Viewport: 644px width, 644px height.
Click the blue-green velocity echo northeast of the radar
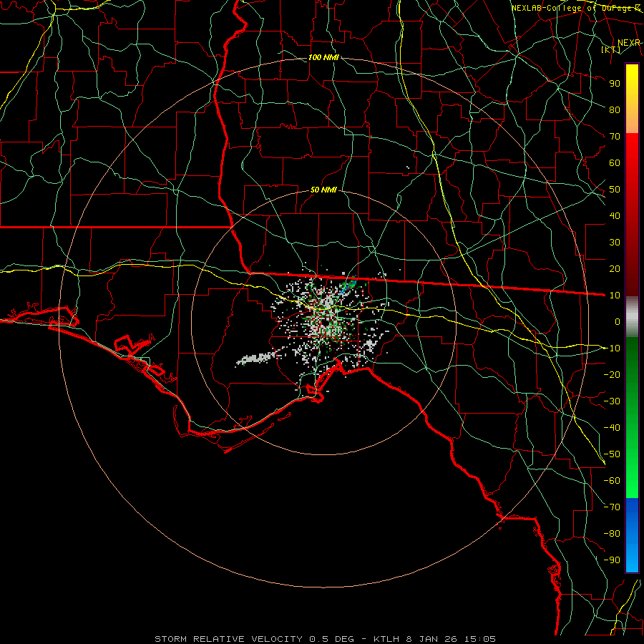(348, 286)
